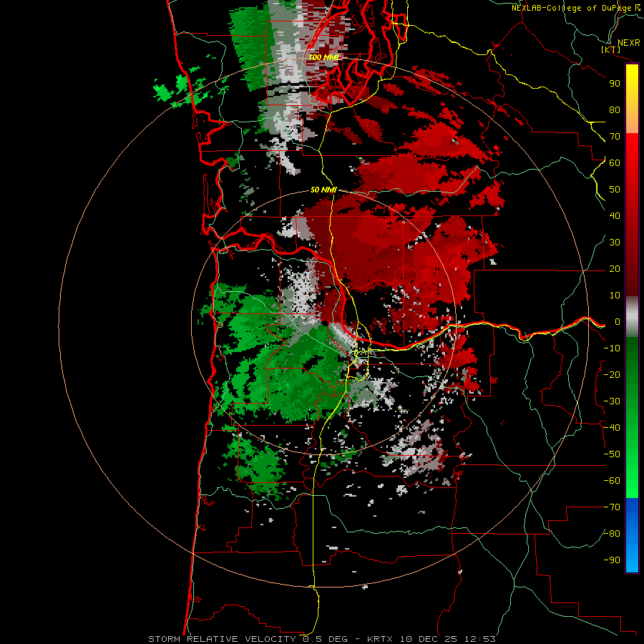The image size is (644, 644).
Task: Click the positive 70 value on velocity scale
Action: 615,137
